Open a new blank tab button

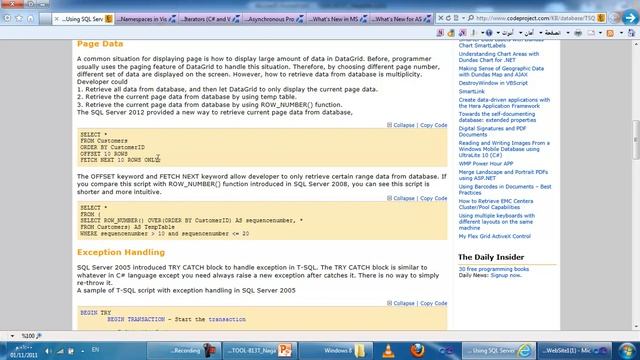(x=45, y=19)
